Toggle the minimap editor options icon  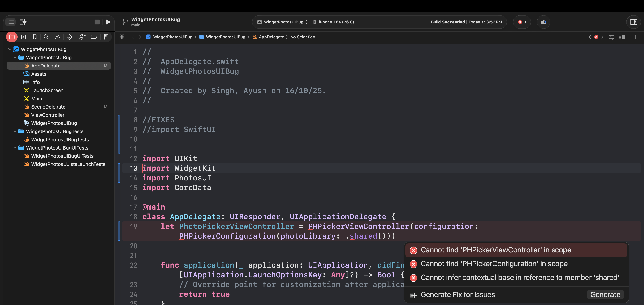[x=622, y=37]
